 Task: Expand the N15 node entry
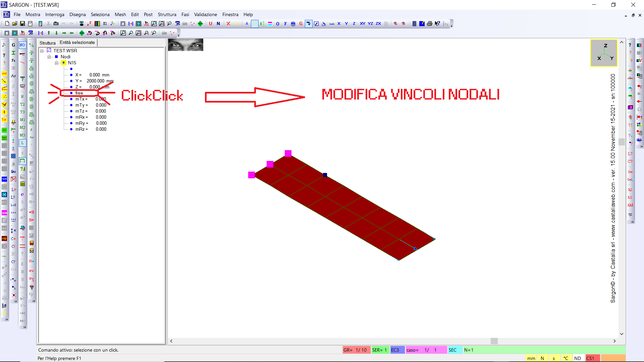pyautogui.click(x=56, y=62)
